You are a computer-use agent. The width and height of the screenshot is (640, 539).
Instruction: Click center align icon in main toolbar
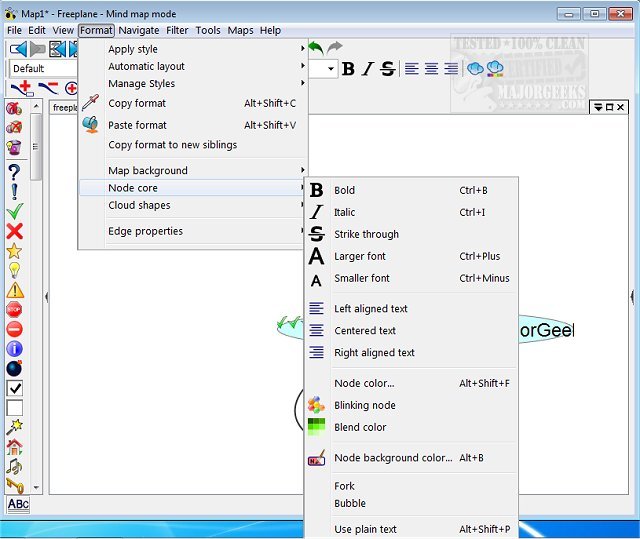point(431,69)
